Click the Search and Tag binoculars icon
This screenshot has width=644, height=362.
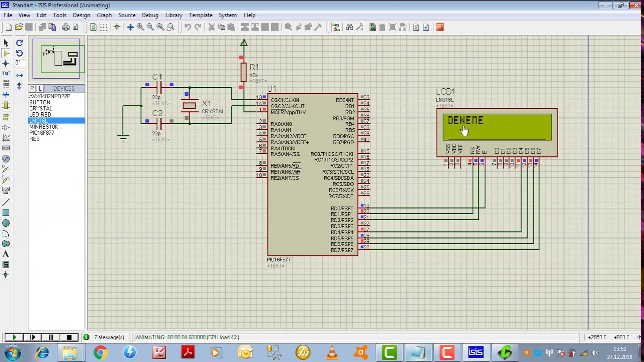(x=349, y=27)
